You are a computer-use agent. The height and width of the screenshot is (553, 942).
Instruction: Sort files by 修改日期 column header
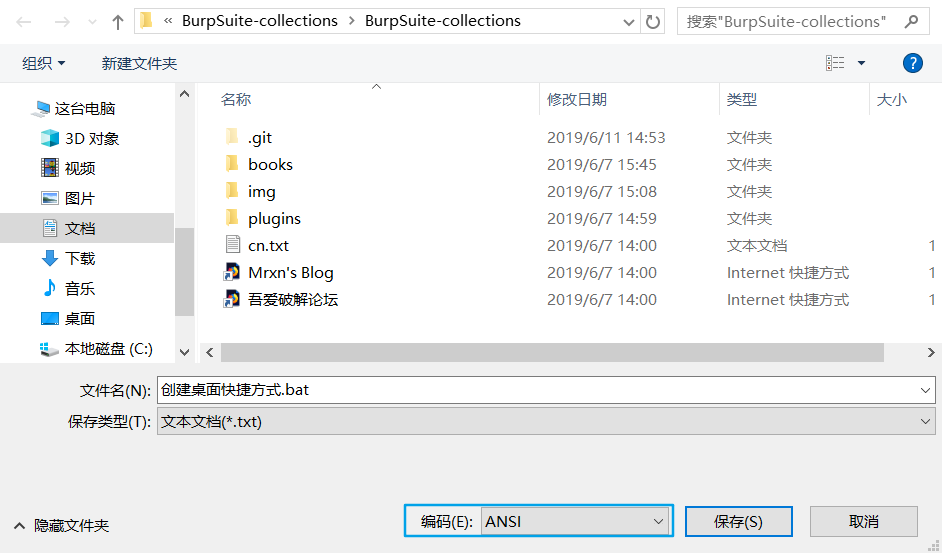point(577,99)
